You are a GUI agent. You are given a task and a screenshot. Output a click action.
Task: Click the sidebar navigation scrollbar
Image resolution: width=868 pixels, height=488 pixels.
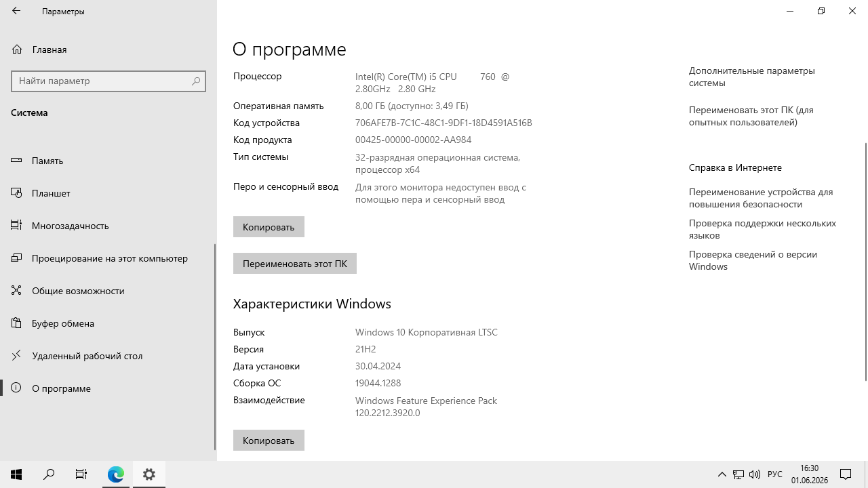pos(215,347)
